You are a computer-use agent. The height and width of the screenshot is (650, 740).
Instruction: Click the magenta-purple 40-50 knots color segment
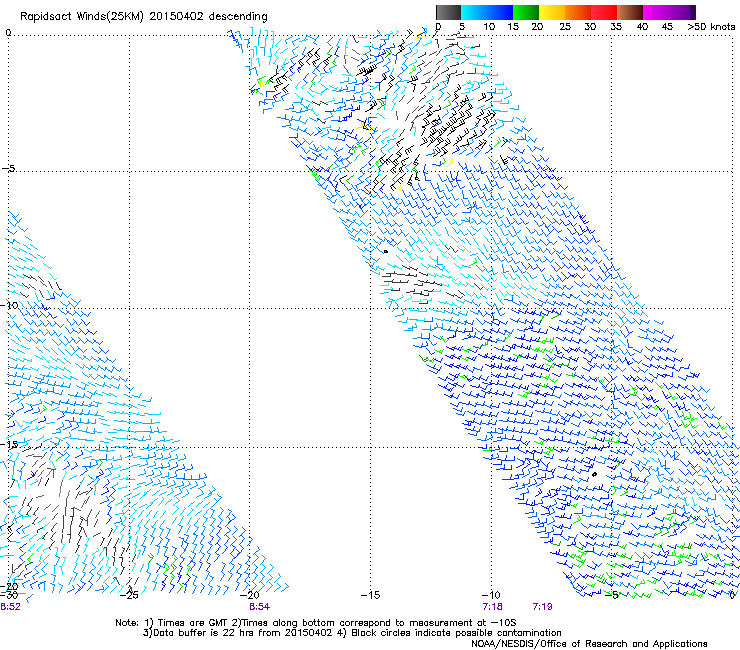pos(669,12)
